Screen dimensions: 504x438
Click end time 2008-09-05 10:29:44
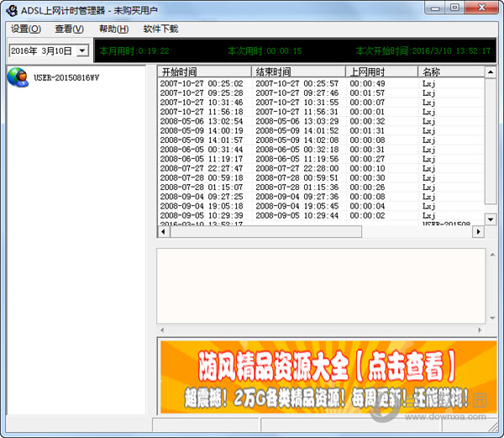tap(297, 215)
